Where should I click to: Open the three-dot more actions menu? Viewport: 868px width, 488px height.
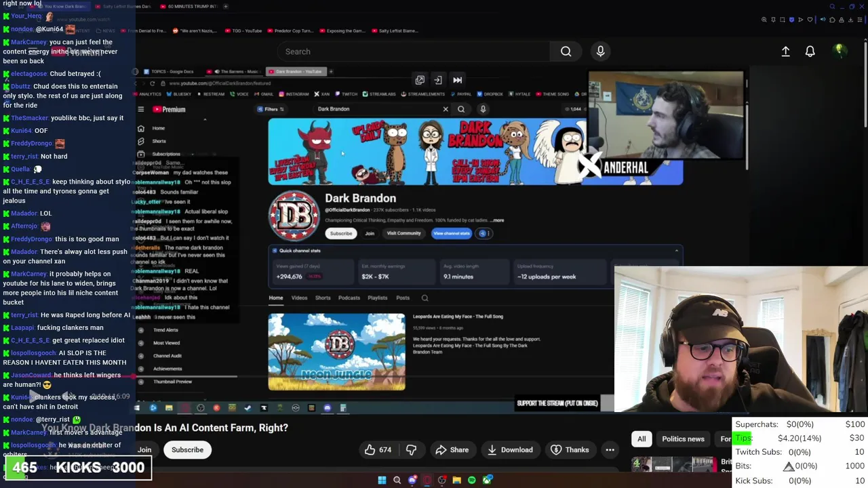610,450
